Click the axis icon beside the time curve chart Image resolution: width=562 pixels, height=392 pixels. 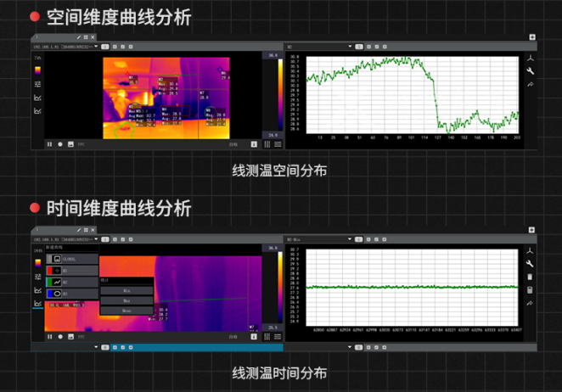point(530,251)
